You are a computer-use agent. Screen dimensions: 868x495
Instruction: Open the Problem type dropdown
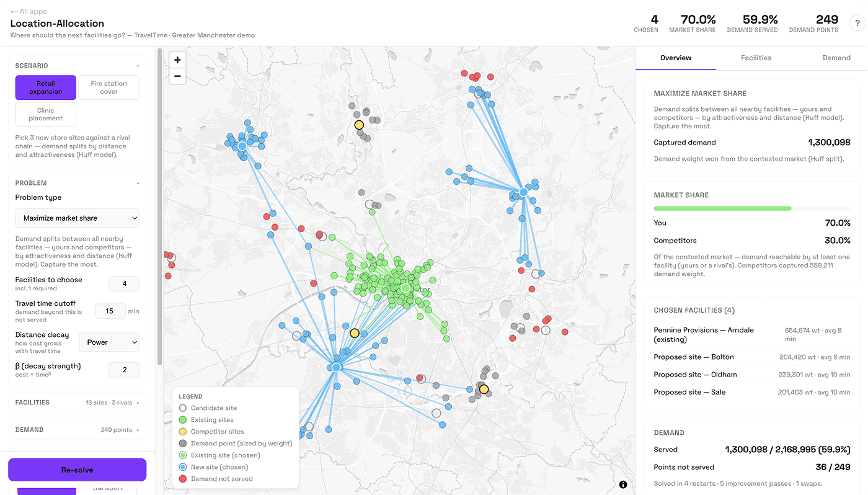(77, 218)
